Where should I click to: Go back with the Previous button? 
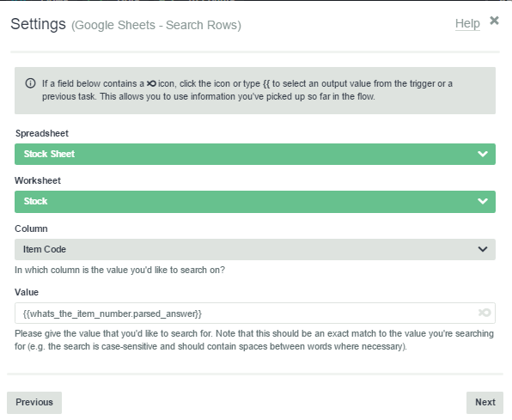pos(34,402)
